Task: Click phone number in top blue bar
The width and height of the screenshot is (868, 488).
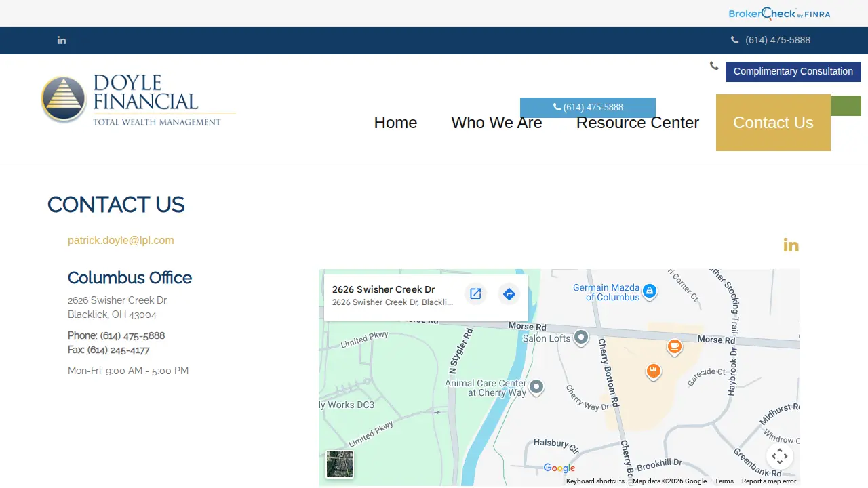Action: pos(777,40)
